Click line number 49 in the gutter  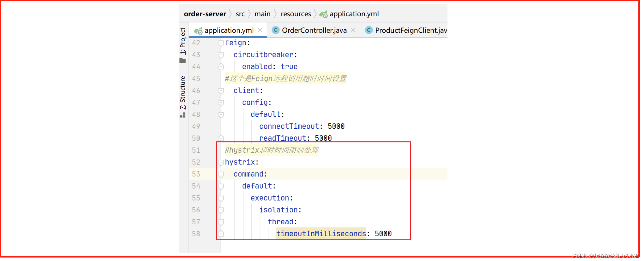[196, 126]
